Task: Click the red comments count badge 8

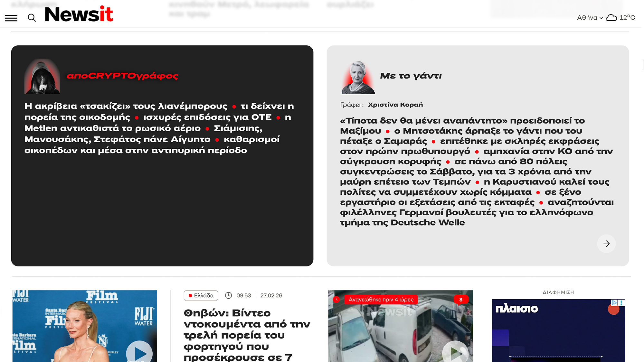Action: click(x=460, y=300)
